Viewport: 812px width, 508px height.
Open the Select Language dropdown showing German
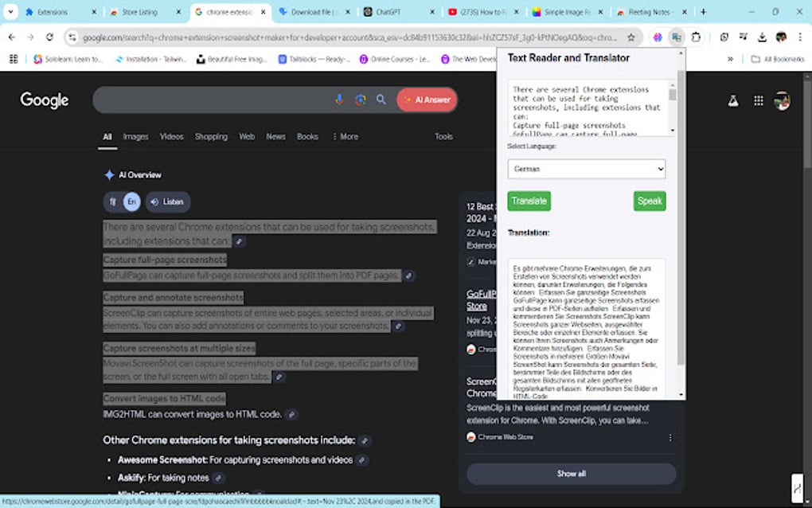pyautogui.click(x=587, y=169)
